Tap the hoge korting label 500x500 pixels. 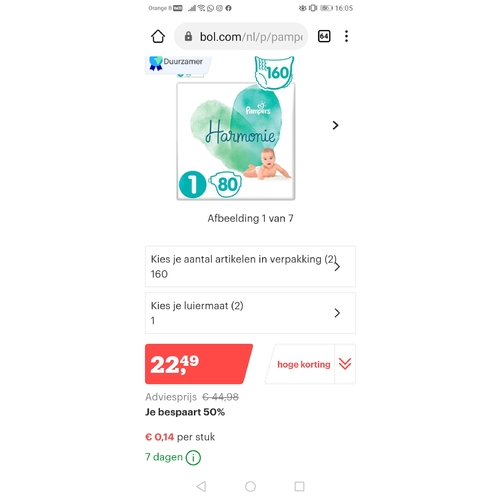(x=304, y=364)
